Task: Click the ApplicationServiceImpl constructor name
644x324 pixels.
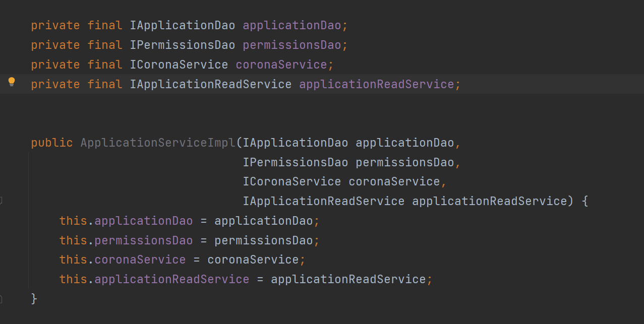Action: click(x=158, y=143)
